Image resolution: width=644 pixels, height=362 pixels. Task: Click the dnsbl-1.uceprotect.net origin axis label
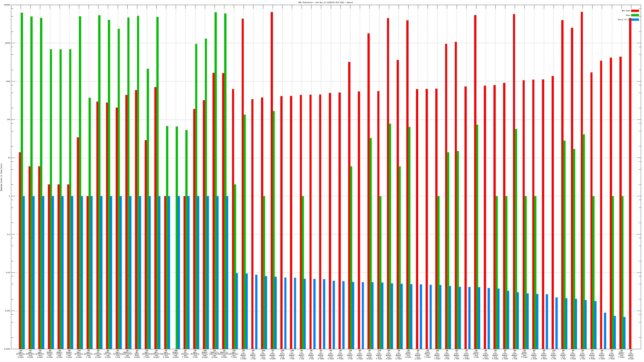click(x=127, y=354)
